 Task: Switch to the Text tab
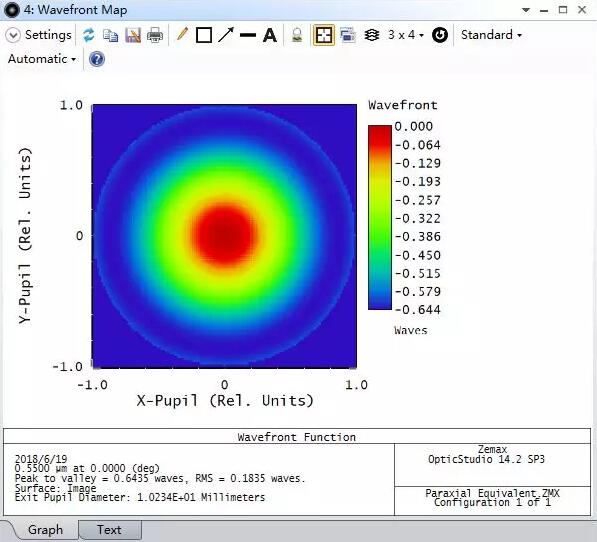click(110, 530)
